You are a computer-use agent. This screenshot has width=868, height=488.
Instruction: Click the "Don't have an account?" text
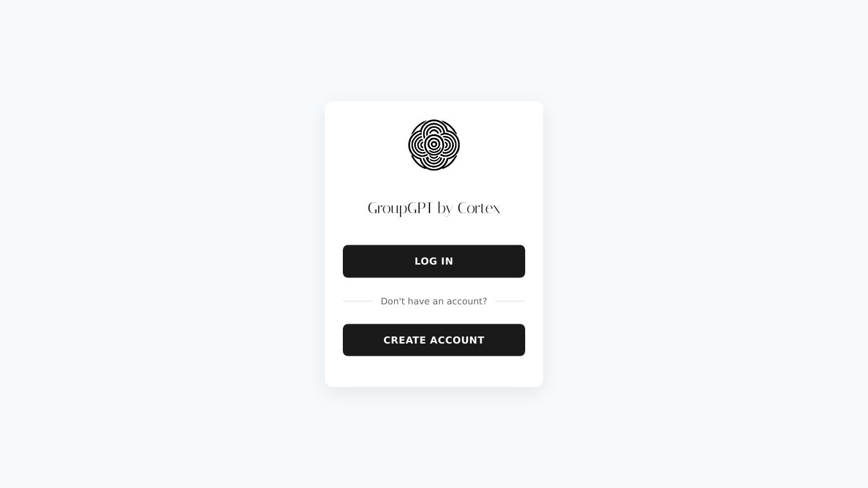tap(434, 301)
